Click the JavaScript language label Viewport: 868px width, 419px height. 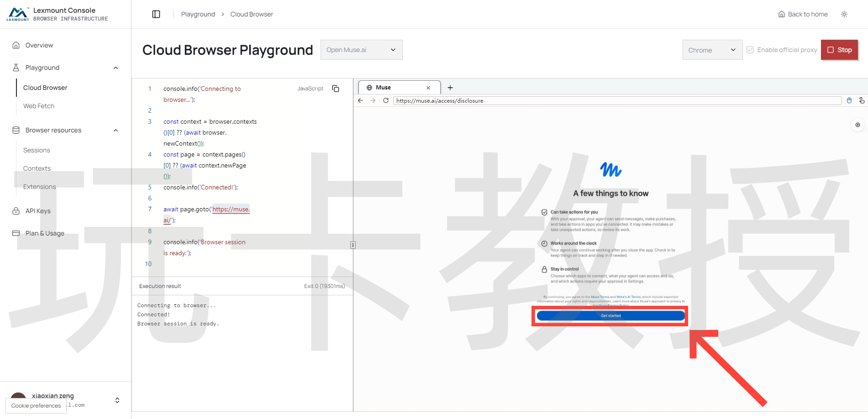click(310, 89)
